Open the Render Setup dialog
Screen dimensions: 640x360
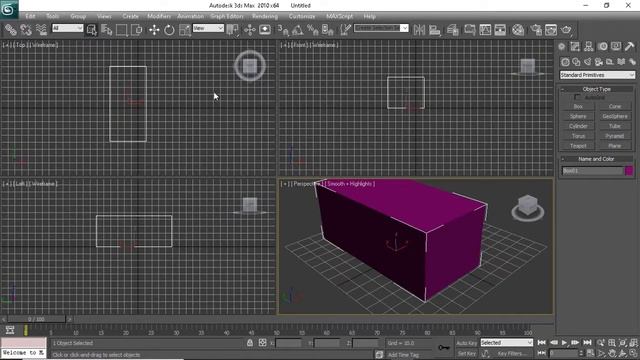(x=536, y=29)
